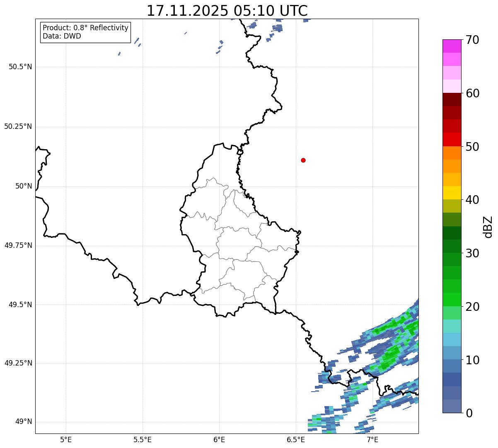The height and width of the screenshot is (448, 498).
Task: Click the Product: 0.8° Reflectivity legend text
Action: click(85, 28)
